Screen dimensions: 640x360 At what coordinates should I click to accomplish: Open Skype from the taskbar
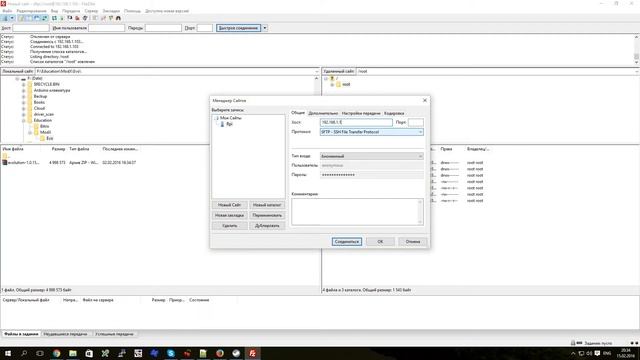pyautogui.click(x=171, y=353)
